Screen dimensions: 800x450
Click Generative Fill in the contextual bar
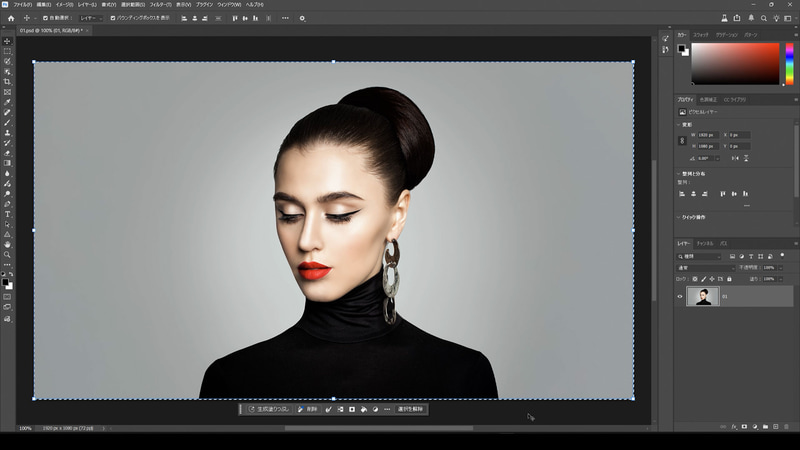[x=268, y=409]
